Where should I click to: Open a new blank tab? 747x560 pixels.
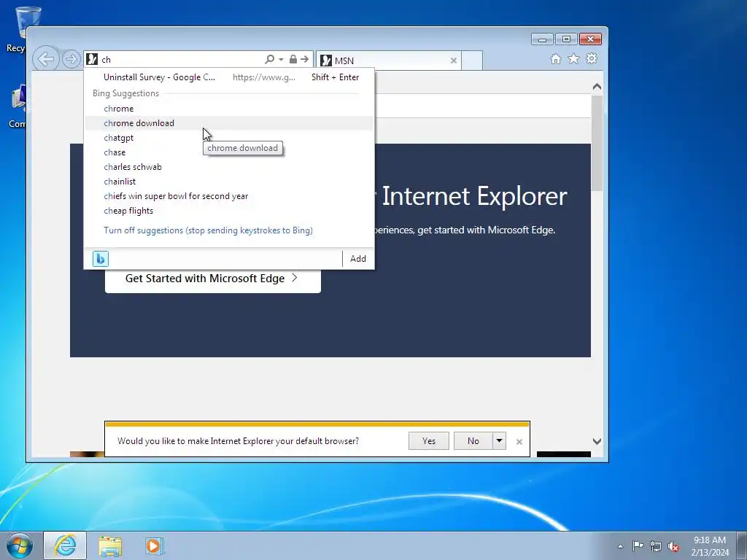coord(472,61)
